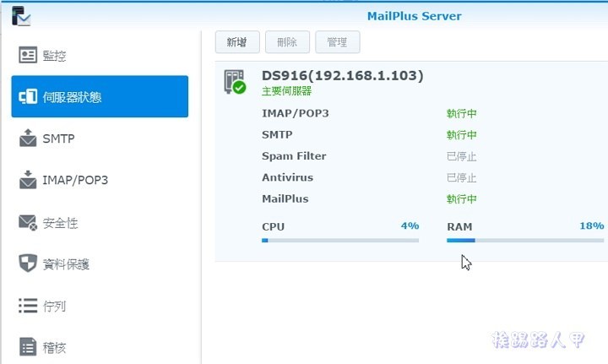This screenshot has width=608, height=364.
Task: Click the MailPlus Server app logo icon
Action: 21,16
